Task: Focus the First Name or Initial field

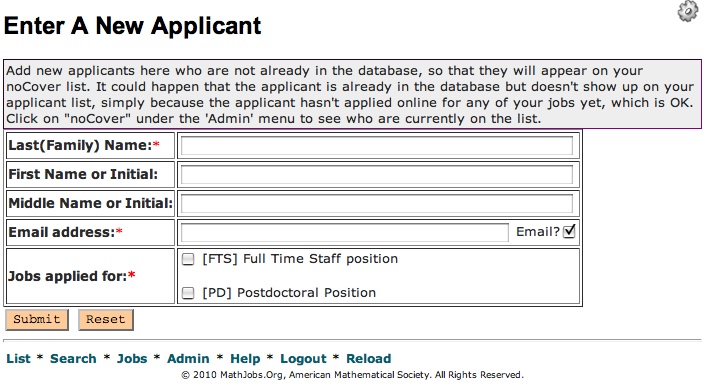Action: [377, 175]
